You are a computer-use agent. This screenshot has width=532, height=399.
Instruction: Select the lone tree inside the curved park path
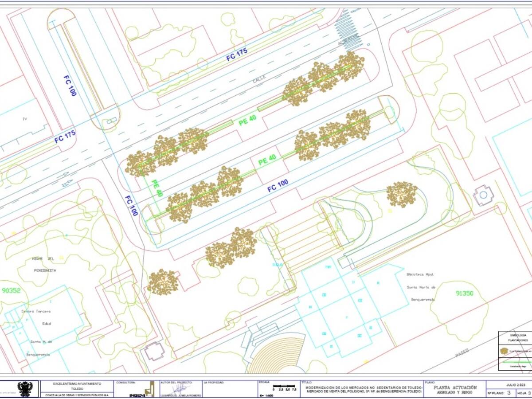402,194
